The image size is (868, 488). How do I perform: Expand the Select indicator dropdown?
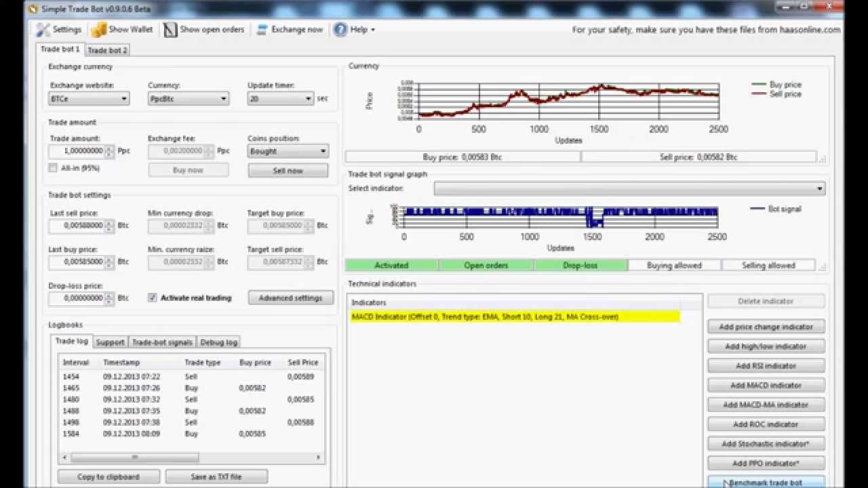click(x=630, y=188)
